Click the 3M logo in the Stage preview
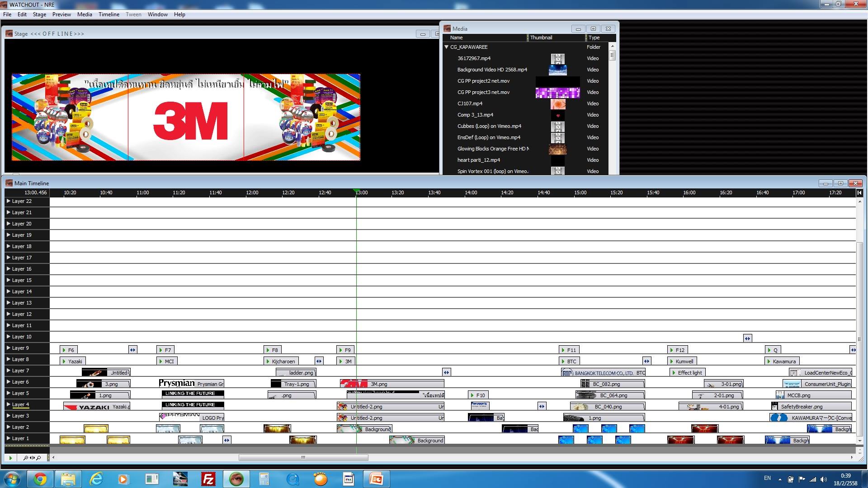This screenshot has height=488, width=868. click(x=190, y=121)
